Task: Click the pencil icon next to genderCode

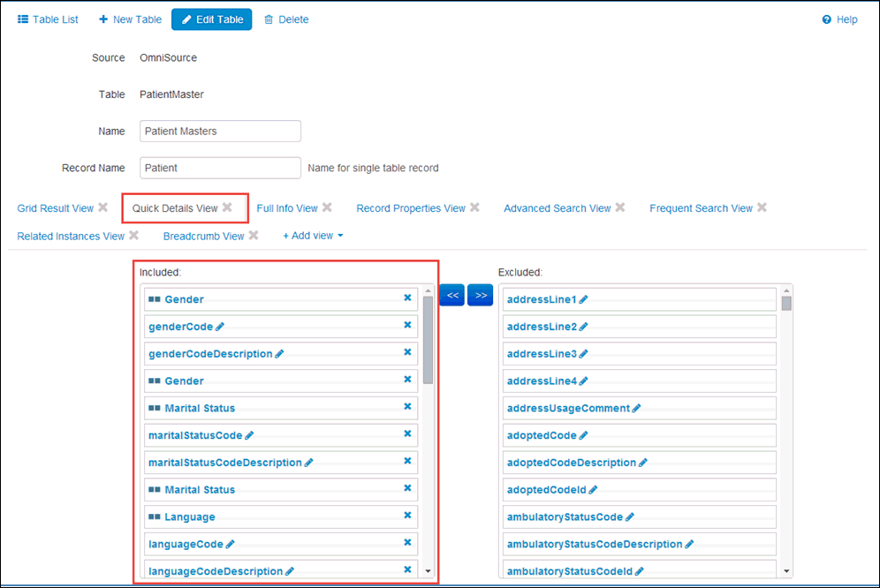Action: tap(220, 327)
